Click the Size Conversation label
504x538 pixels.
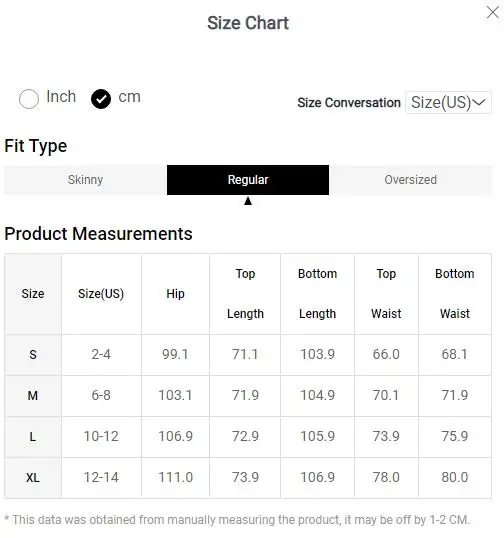pyautogui.click(x=349, y=103)
